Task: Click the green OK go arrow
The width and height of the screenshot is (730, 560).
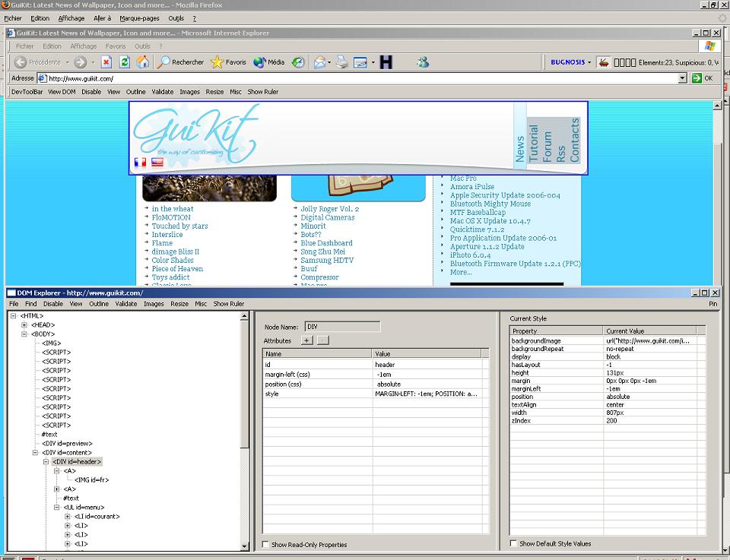Action: (x=697, y=78)
